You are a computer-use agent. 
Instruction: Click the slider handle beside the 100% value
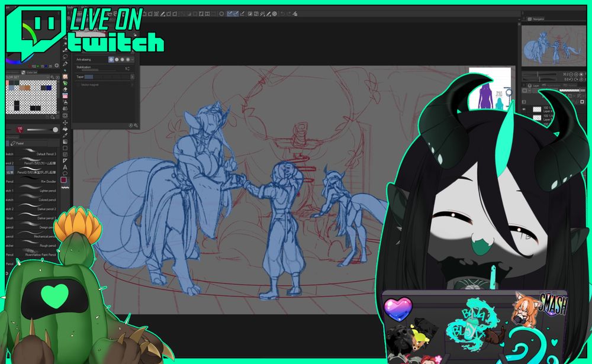(x=56, y=130)
